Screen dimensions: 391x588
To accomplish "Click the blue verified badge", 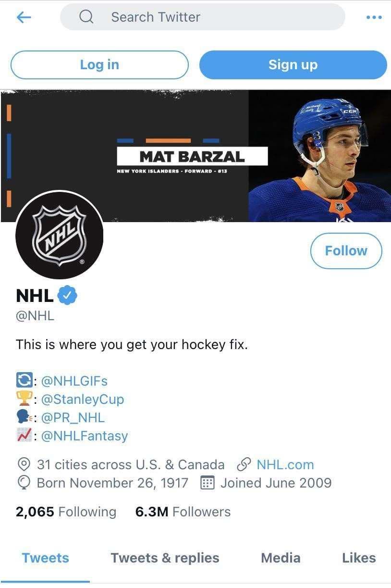I will point(68,296).
